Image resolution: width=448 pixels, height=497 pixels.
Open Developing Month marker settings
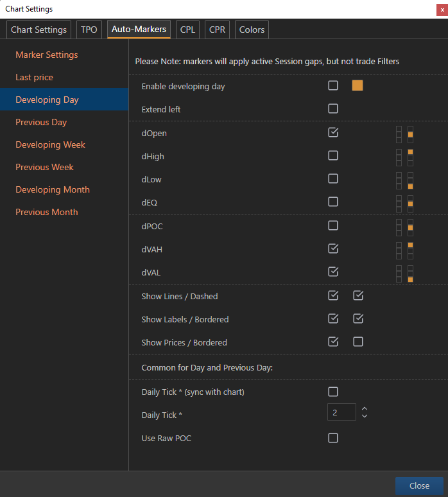[x=64, y=189]
